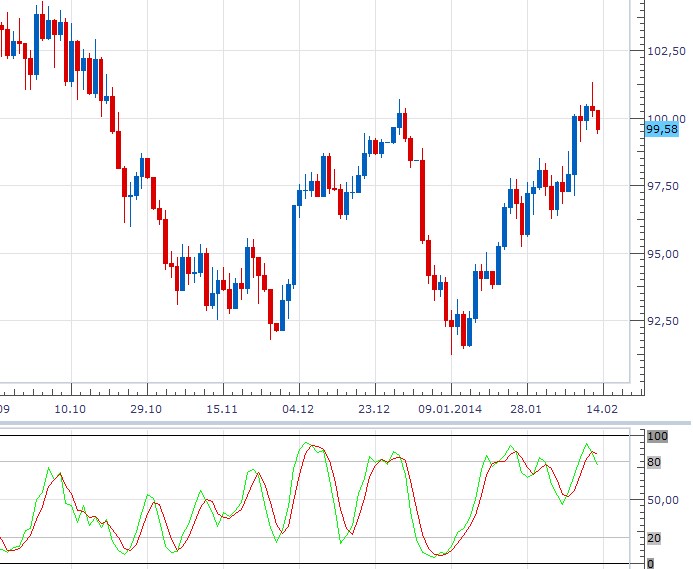The width and height of the screenshot is (693, 569).
Task: Click the oscillator 100 level label
Action: click(657, 436)
